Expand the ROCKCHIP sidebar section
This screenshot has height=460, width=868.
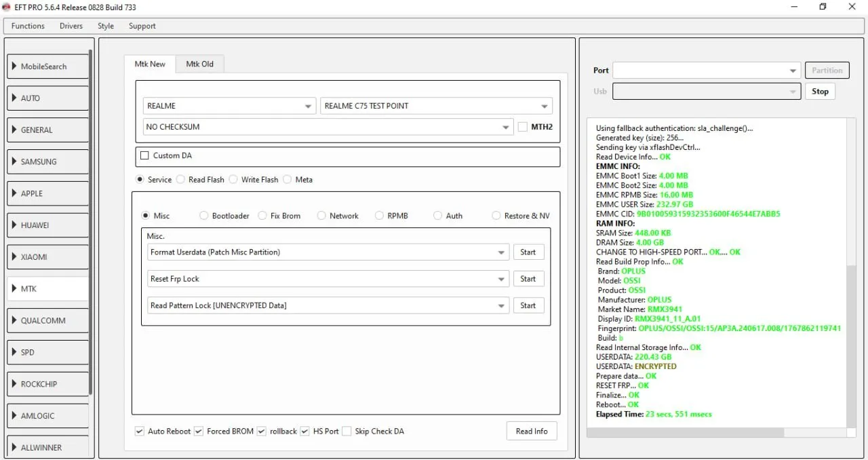click(x=47, y=384)
